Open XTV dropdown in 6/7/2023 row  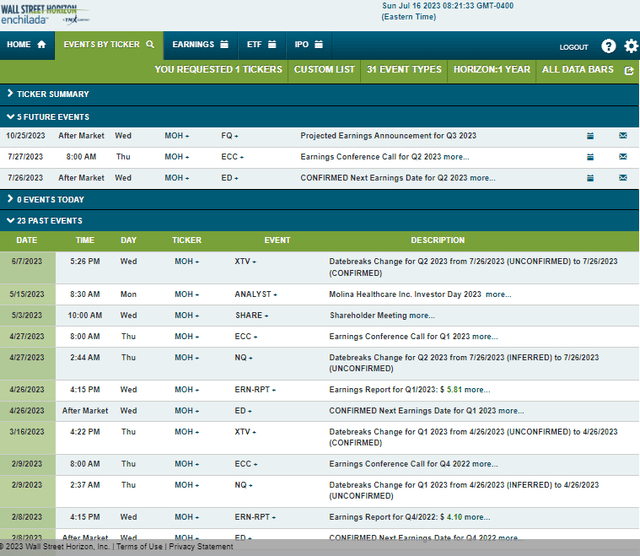pyautogui.click(x=245, y=262)
